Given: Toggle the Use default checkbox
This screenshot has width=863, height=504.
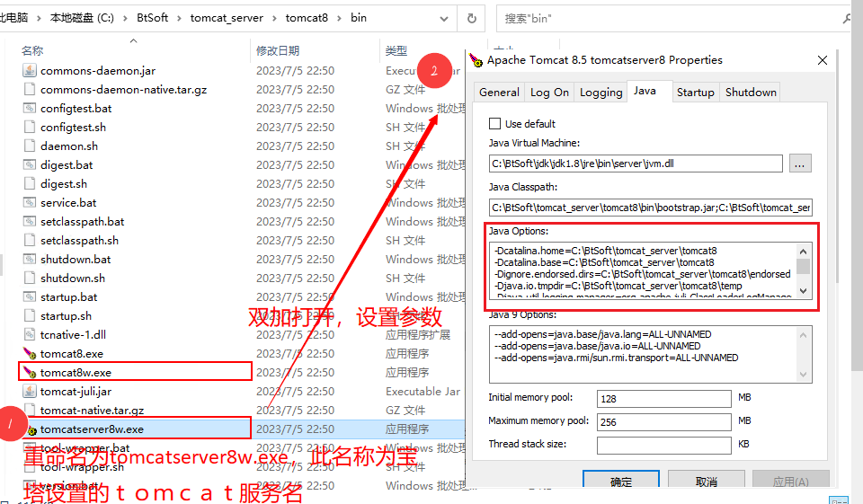Looking at the screenshot, I should tap(494, 124).
